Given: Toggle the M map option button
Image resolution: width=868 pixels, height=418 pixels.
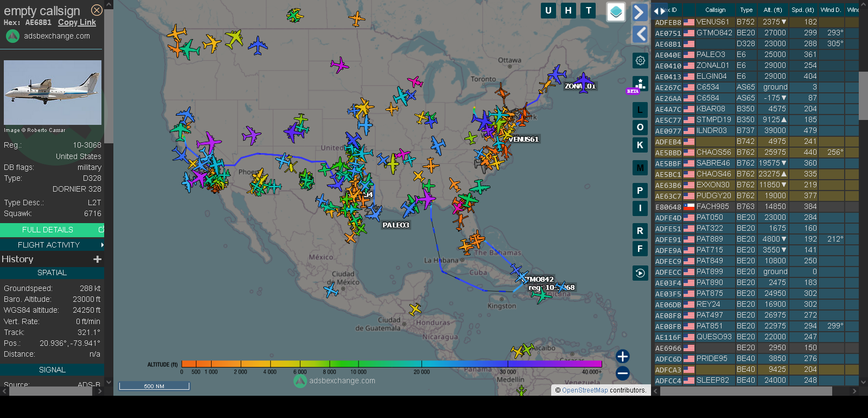Looking at the screenshot, I should click(640, 168).
